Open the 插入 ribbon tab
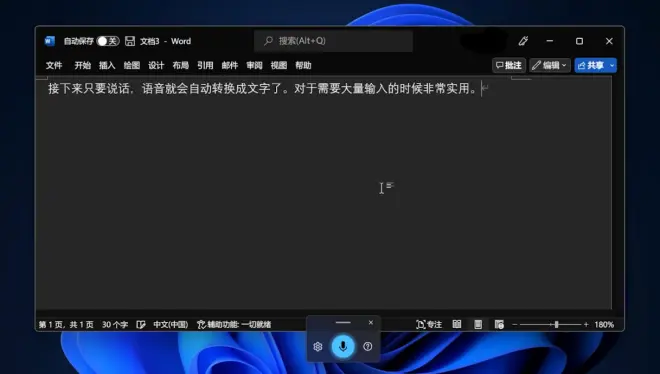The image size is (660, 374). point(107,65)
